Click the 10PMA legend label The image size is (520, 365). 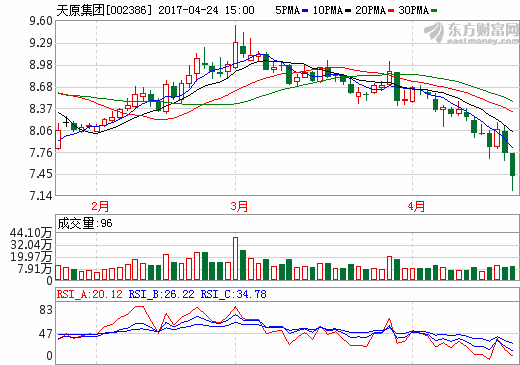coord(328,10)
